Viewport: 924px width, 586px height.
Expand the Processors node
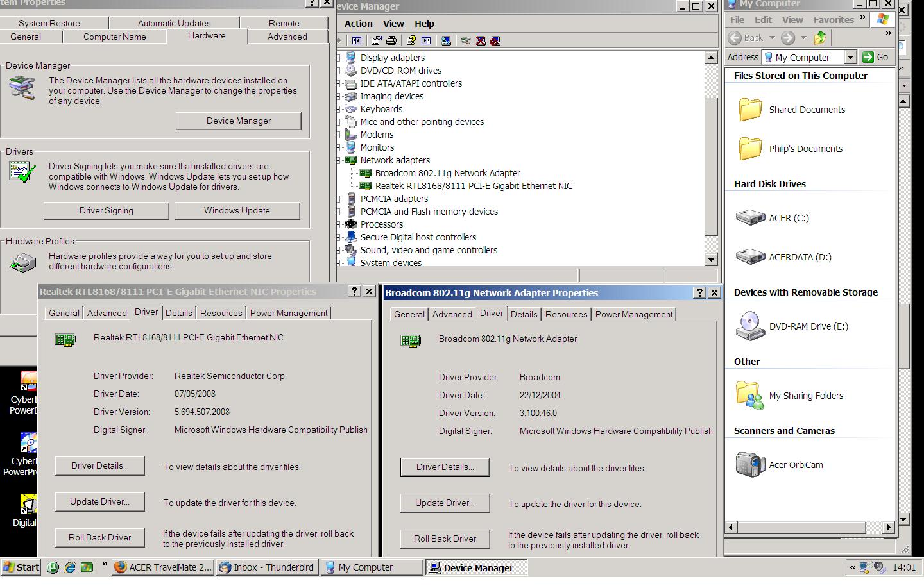339,224
